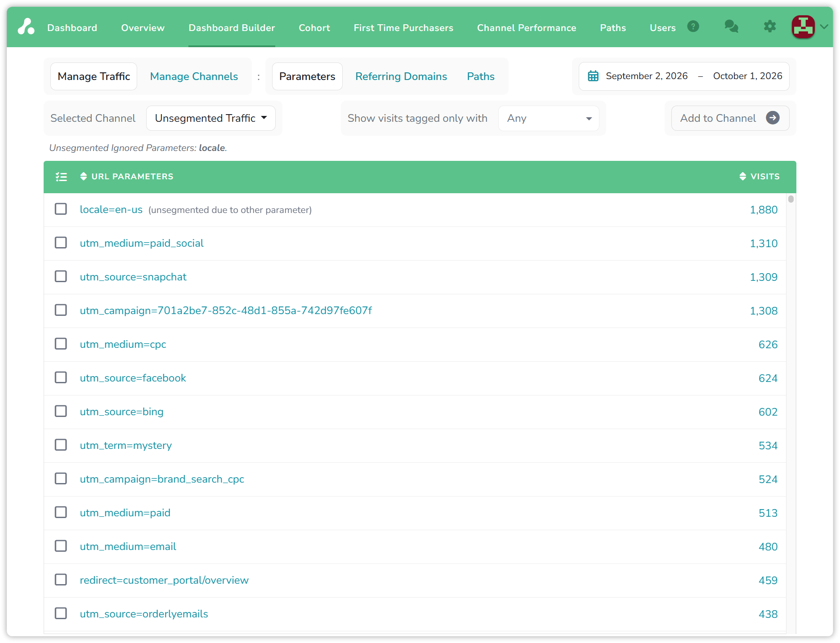Screen dimensions: 840x643
Task: Open the help question mark icon
Action: click(693, 27)
